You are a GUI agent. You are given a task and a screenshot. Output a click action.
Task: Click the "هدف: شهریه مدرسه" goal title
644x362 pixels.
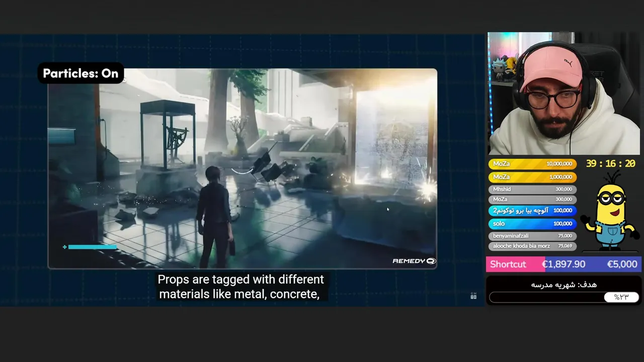[563, 285]
